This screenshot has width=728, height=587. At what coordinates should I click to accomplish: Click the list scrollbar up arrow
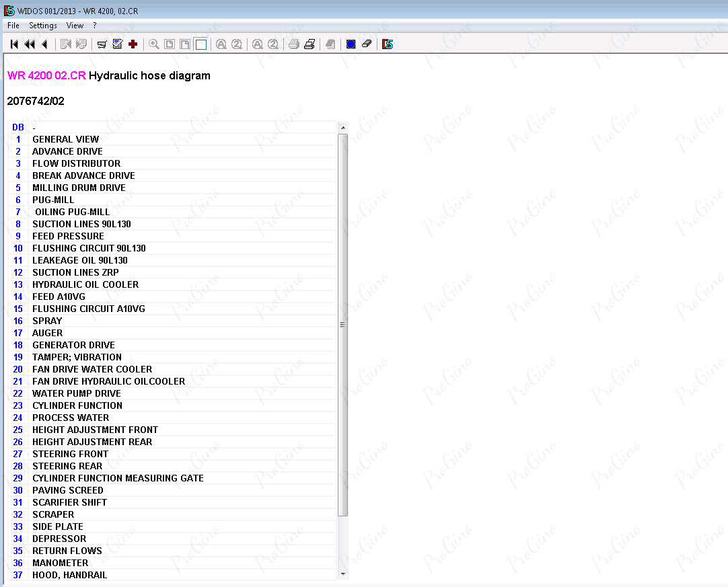[342, 128]
